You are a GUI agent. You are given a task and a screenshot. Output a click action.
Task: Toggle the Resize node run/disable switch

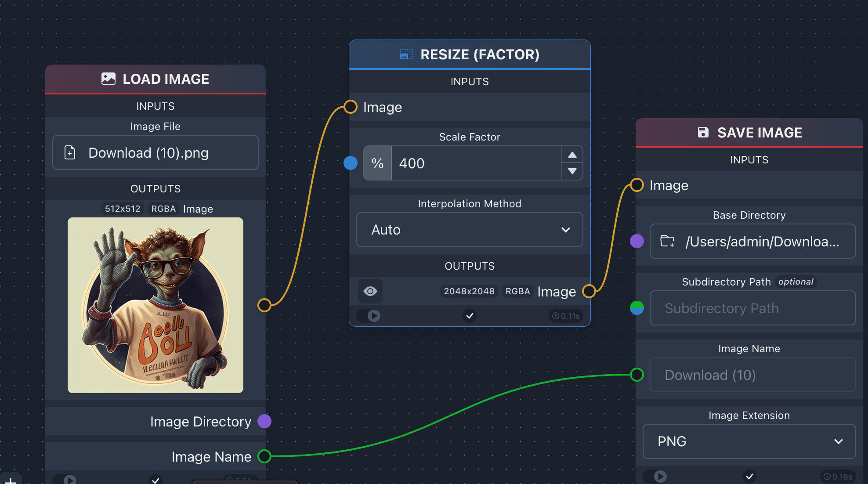coord(369,316)
